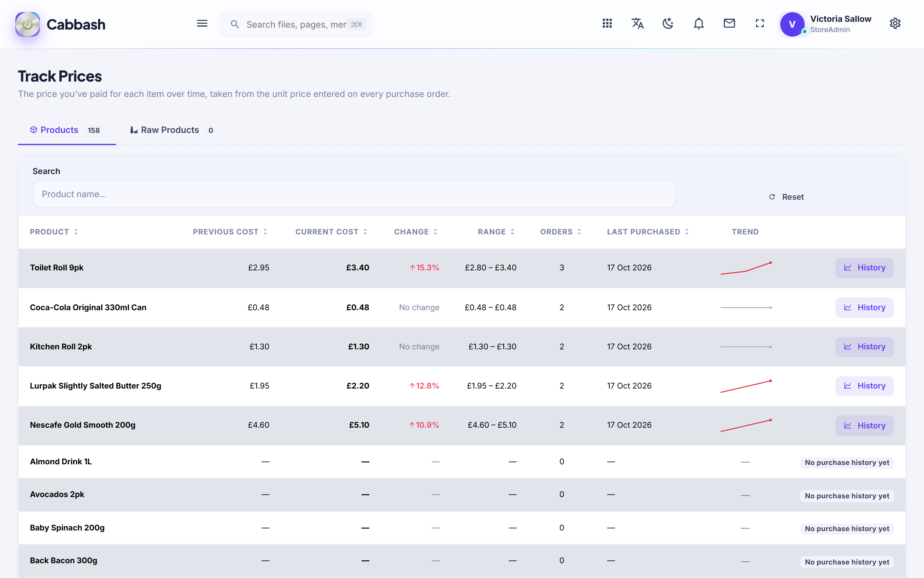924x578 pixels.
Task: Switch to Raw Products tab
Action: point(173,130)
